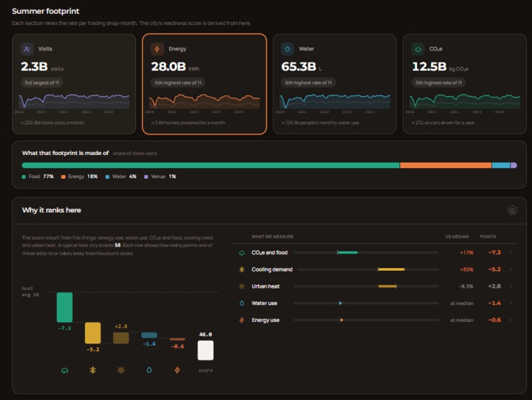
Task: Expand the Cooling demand row chevron
Action: (x=510, y=269)
